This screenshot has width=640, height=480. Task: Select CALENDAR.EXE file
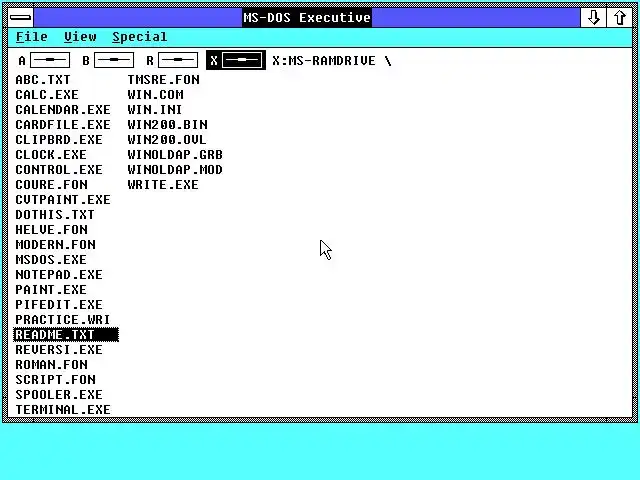tap(63, 110)
